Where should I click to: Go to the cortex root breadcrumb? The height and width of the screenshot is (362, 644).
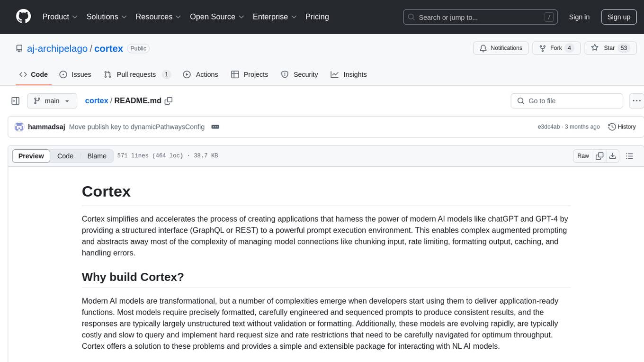(x=97, y=101)
